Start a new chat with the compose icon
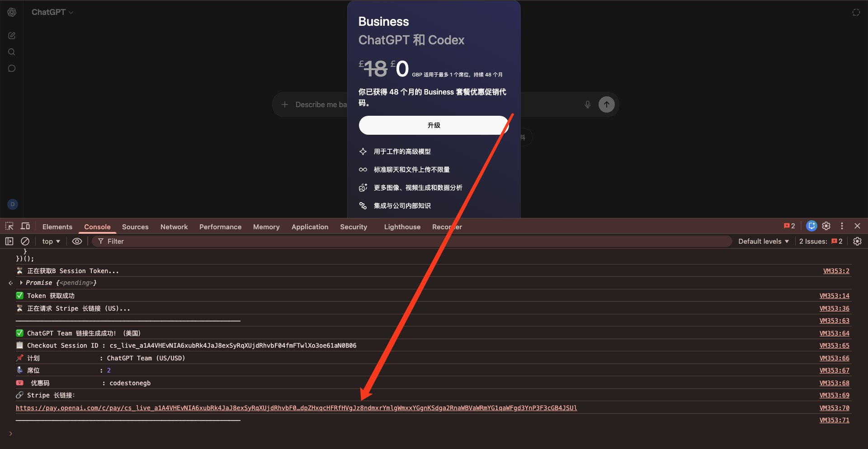The width and height of the screenshot is (868, 449). pos(12,36)
